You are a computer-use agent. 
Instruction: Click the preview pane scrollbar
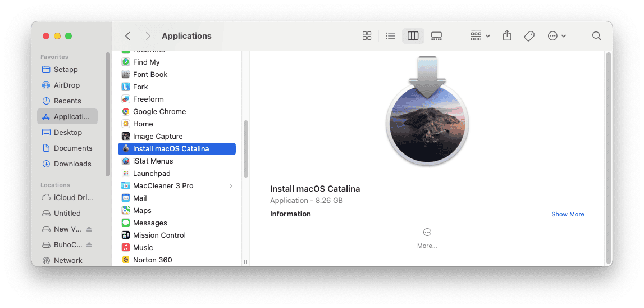coord(609,158)
